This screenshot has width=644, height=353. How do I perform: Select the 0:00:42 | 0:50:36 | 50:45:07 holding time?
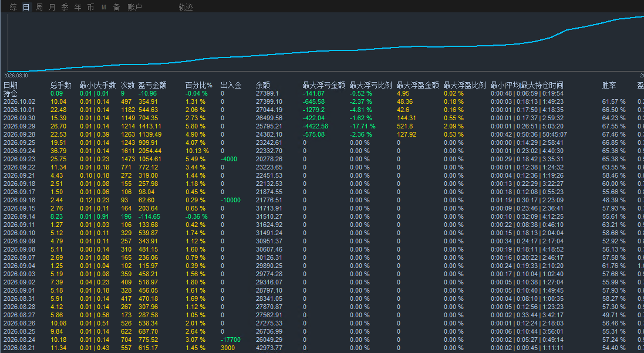pos(529,135)
